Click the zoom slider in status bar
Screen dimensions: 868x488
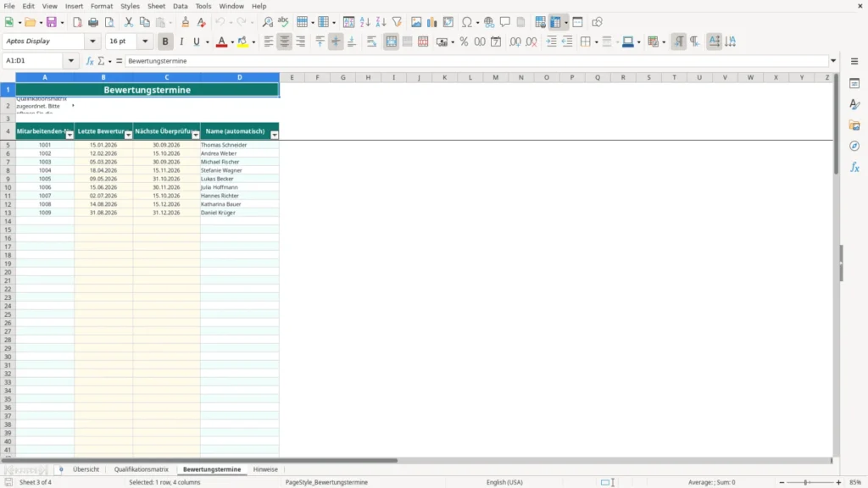pos(810,482)
